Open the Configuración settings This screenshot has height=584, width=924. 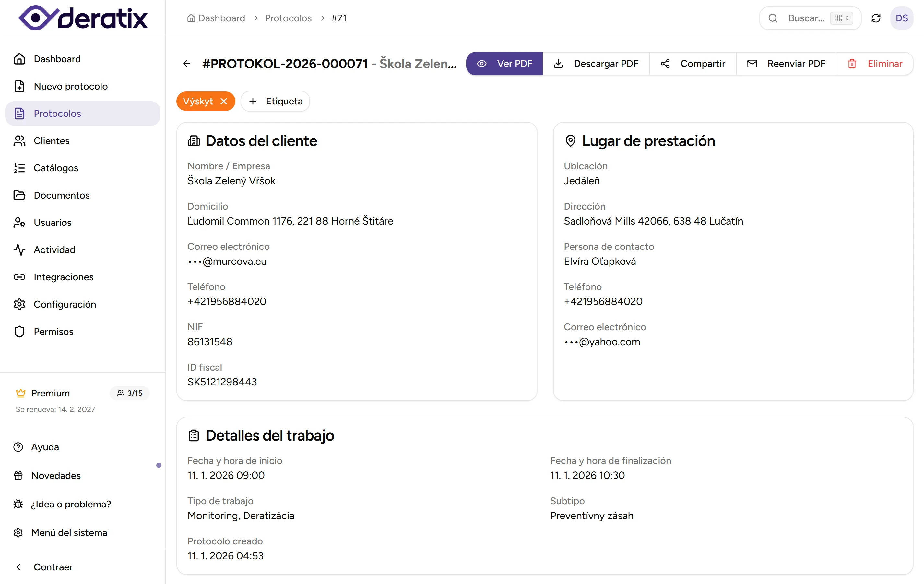65,304
